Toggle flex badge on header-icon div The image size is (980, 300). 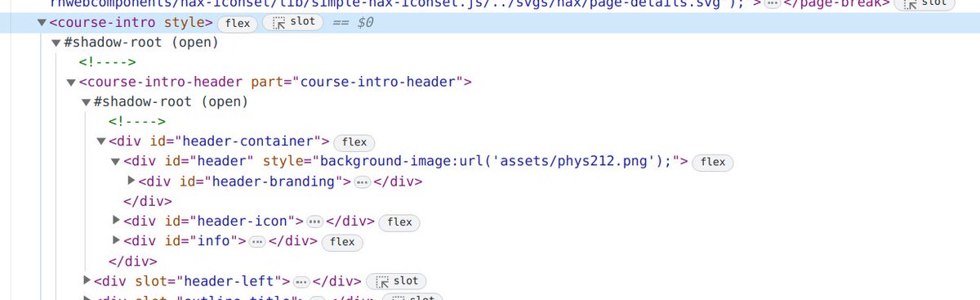click(x=399, y=222)
